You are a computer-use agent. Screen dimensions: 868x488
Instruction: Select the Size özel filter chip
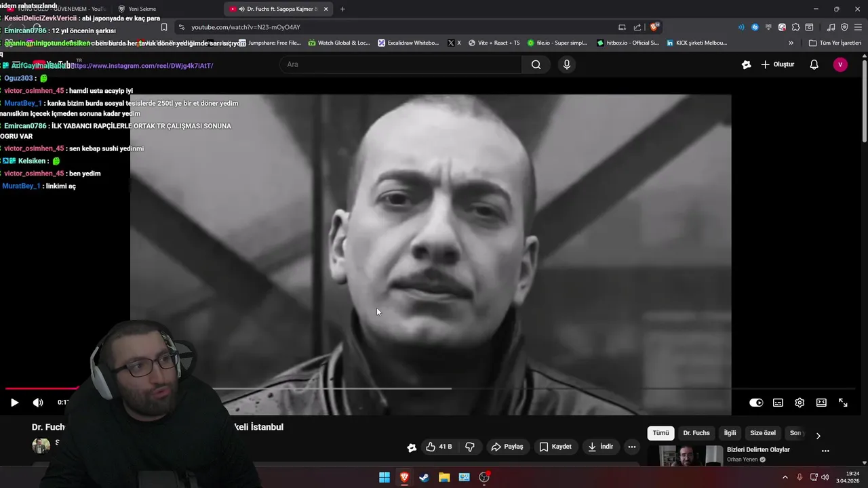coord(763,433)
